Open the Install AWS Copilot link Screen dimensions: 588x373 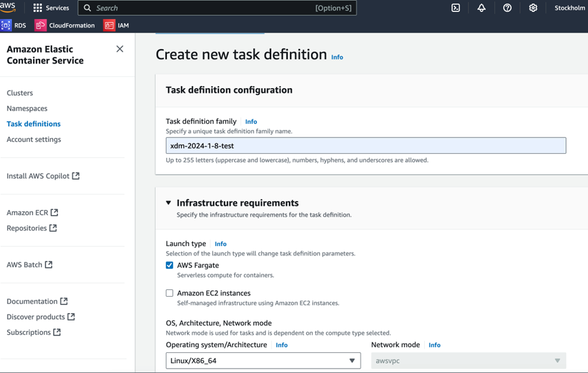38,176
